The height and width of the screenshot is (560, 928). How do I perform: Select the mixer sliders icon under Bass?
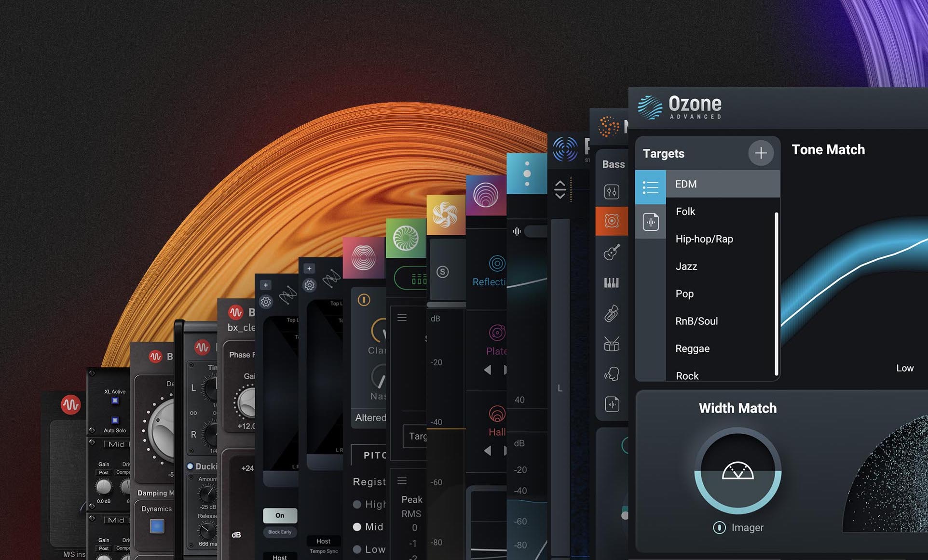click(x=612, y=192)
